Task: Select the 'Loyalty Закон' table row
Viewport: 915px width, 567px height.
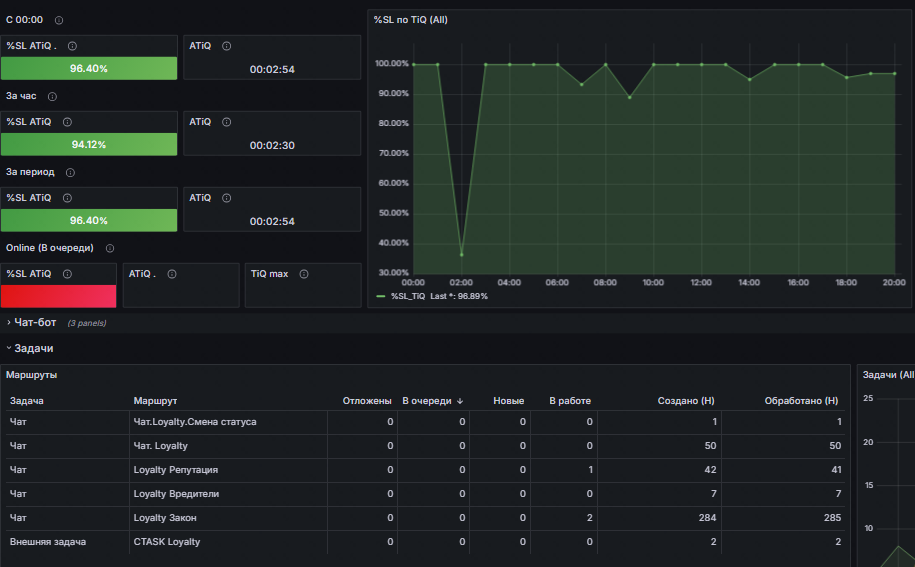Action: [425, 518]
